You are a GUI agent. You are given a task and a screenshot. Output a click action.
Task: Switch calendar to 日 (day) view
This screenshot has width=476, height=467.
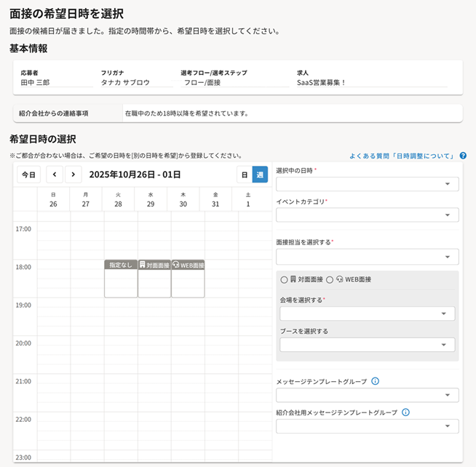[245, 175]
